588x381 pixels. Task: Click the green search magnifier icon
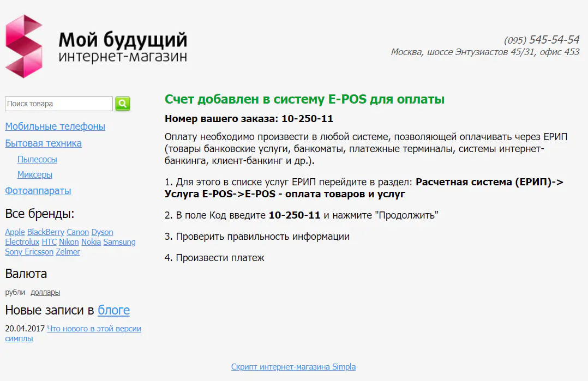[122, 104]
